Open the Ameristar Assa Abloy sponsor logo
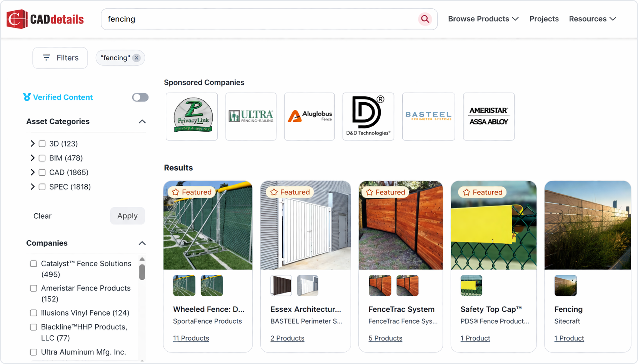Viewport: 638px width, 364px height. (489, 116)
